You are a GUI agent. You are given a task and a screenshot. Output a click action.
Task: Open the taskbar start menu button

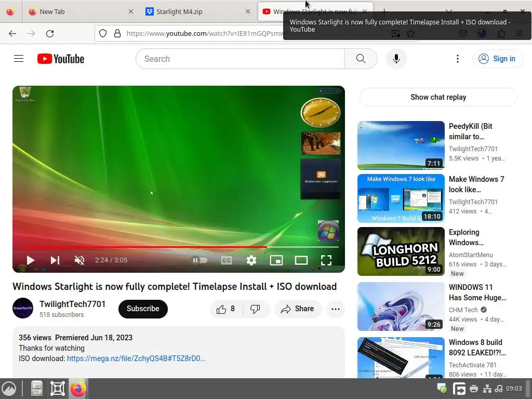[9, 389]
